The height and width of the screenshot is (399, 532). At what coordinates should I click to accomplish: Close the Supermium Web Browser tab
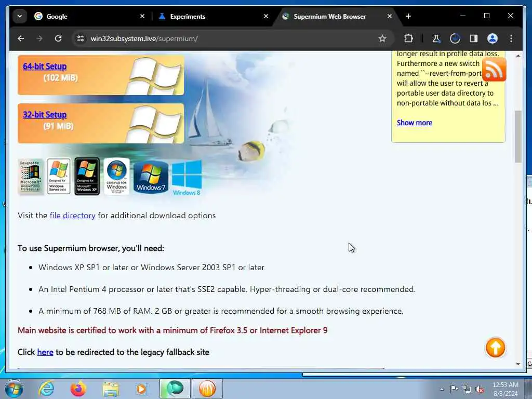point(390,16)
